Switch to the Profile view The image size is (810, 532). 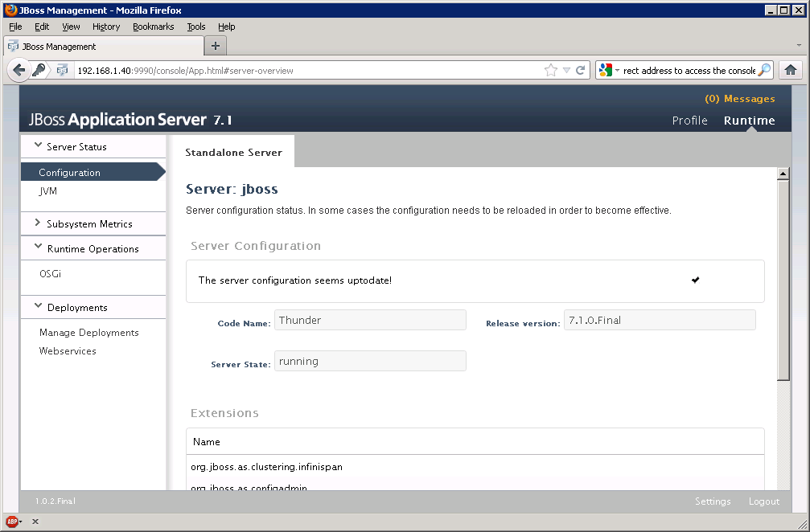(689, 121)
